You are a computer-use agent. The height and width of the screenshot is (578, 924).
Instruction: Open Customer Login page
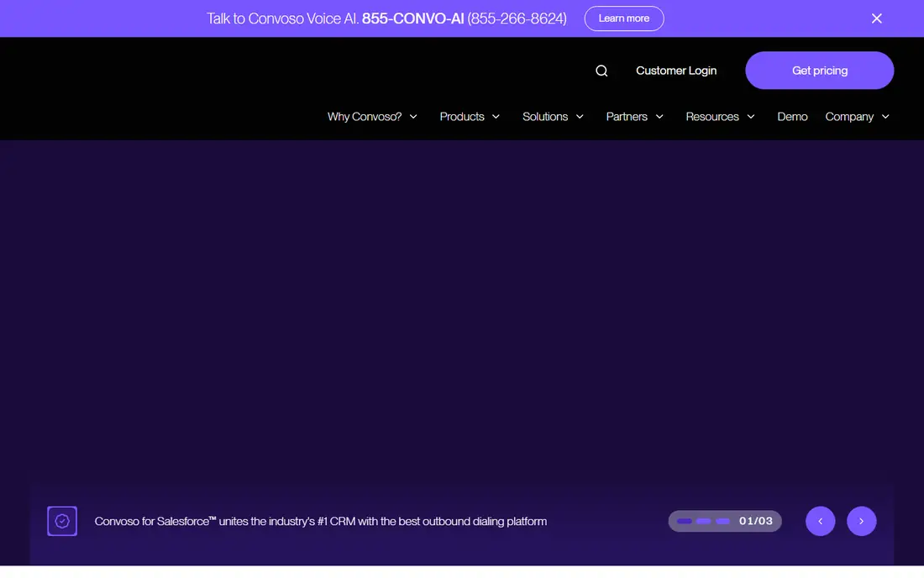(x=676, y=71)
